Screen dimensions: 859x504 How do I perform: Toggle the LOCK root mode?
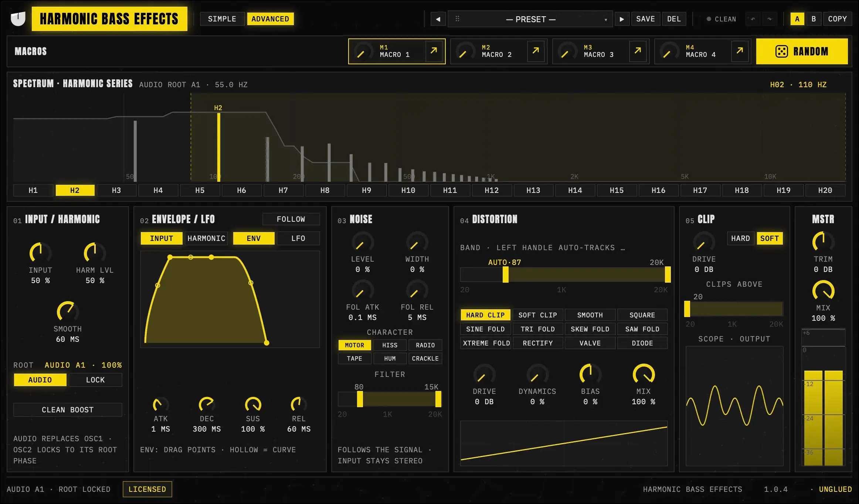pyautogui.click(x=95, y=380)
